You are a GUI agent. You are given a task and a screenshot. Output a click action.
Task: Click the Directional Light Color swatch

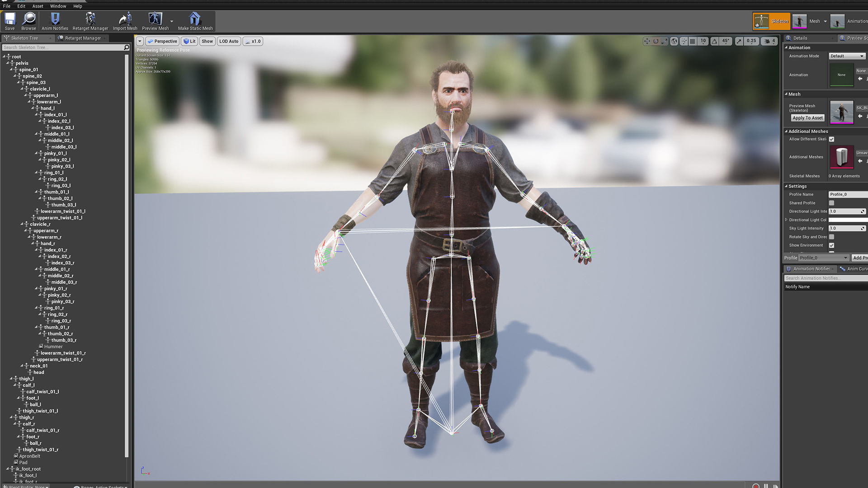848,220
